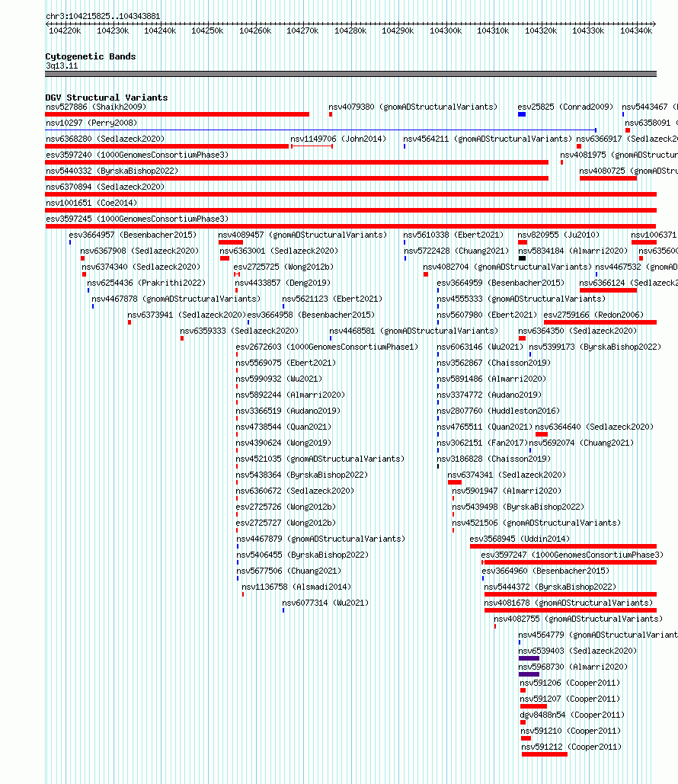Select nsv5834184 (Almarri2020) label

tap(573, 251)
